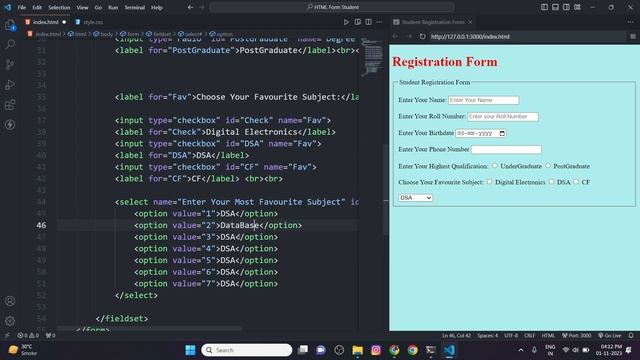Viewport: 640px width, 360px height.
Task: Switch to the index.html tab
Action: pos(45,22)
